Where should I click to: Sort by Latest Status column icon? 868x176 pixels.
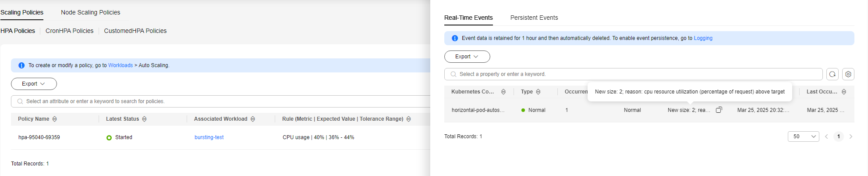point(144,119)
